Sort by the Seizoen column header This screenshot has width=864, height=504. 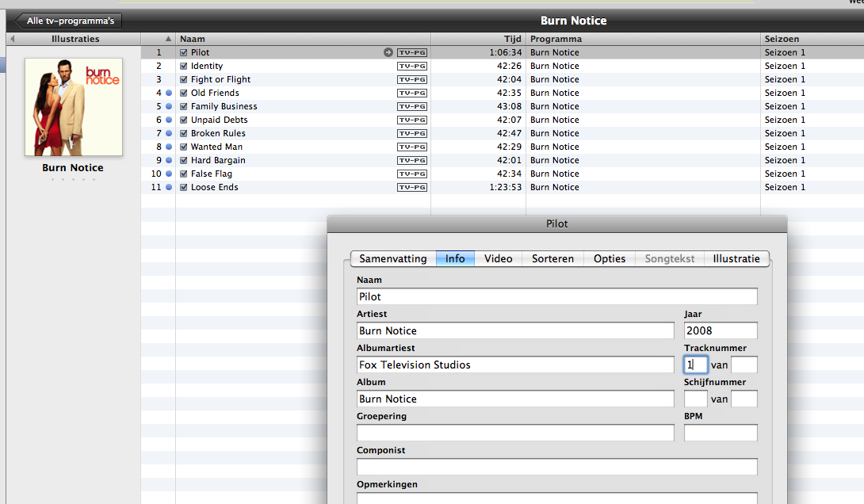click(812, 39)
